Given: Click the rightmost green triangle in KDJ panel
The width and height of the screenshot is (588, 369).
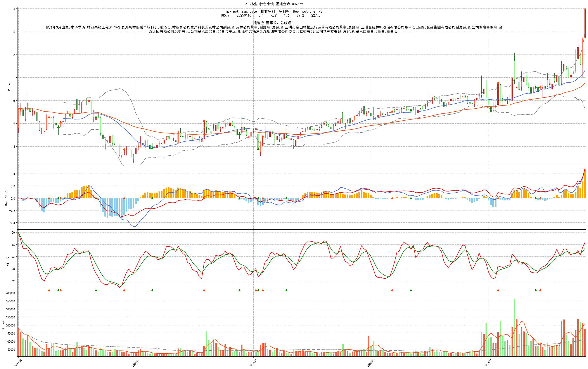Looking at the screenshot, I should [536, 290].
